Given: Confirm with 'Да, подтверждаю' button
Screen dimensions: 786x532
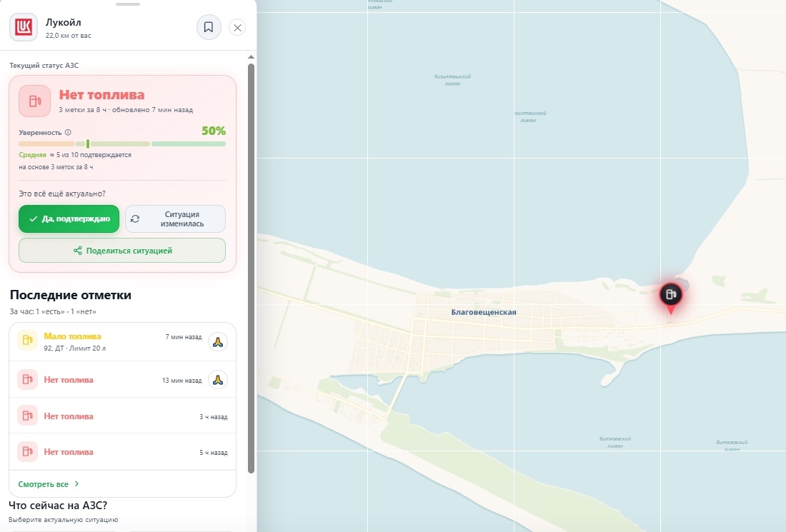Looking at the screenshot, I should (69, 219).
